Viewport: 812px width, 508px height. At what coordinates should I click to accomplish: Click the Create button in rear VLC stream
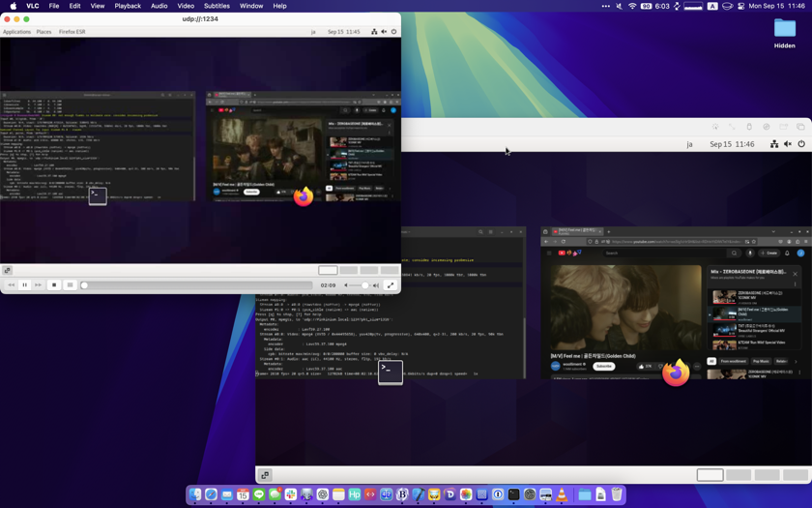tap(768, 253)
